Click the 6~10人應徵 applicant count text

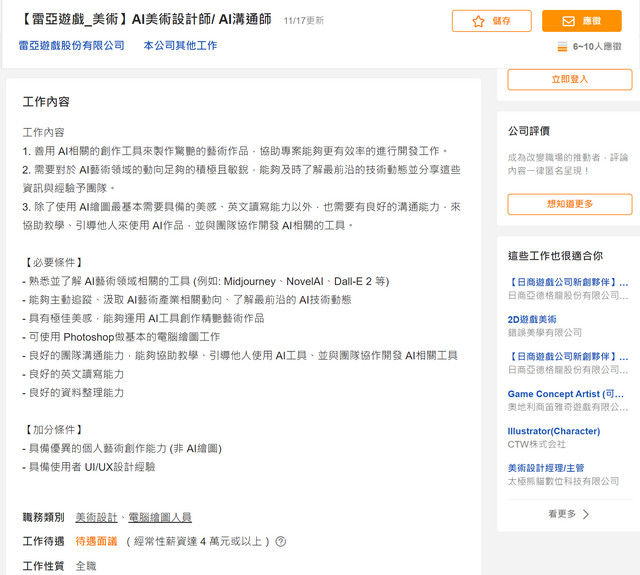(x=597, y=47)
